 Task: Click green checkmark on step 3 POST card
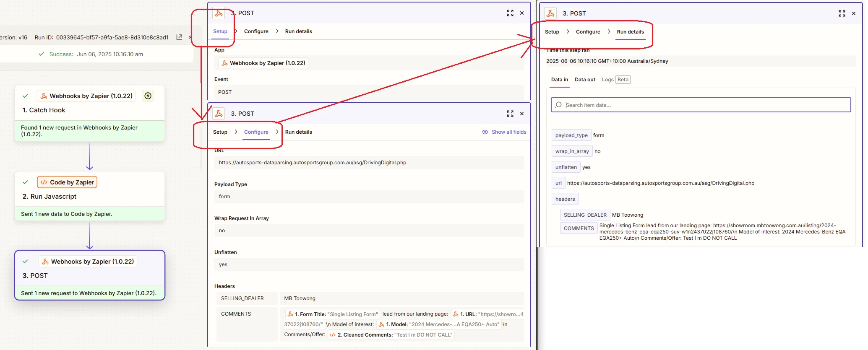pos(25,262)
